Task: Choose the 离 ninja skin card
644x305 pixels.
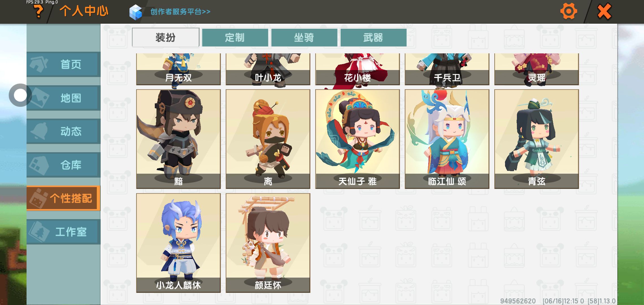Action: tap(268, 139)
